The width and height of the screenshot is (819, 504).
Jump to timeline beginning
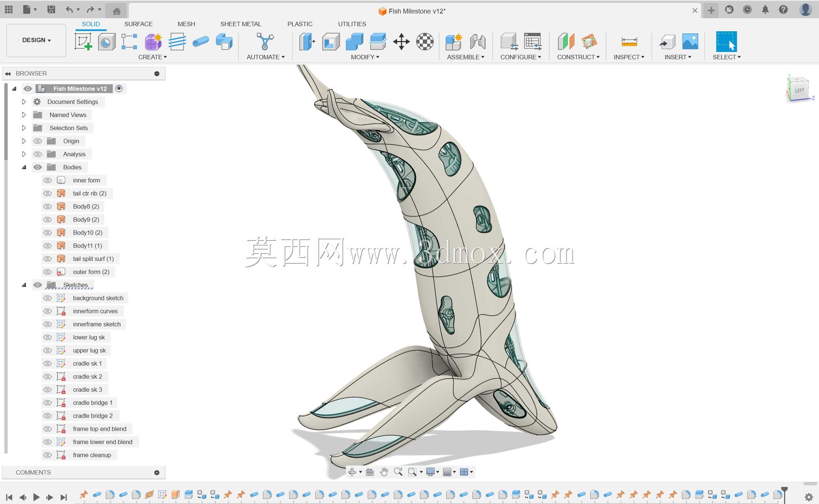pos(9,497)
